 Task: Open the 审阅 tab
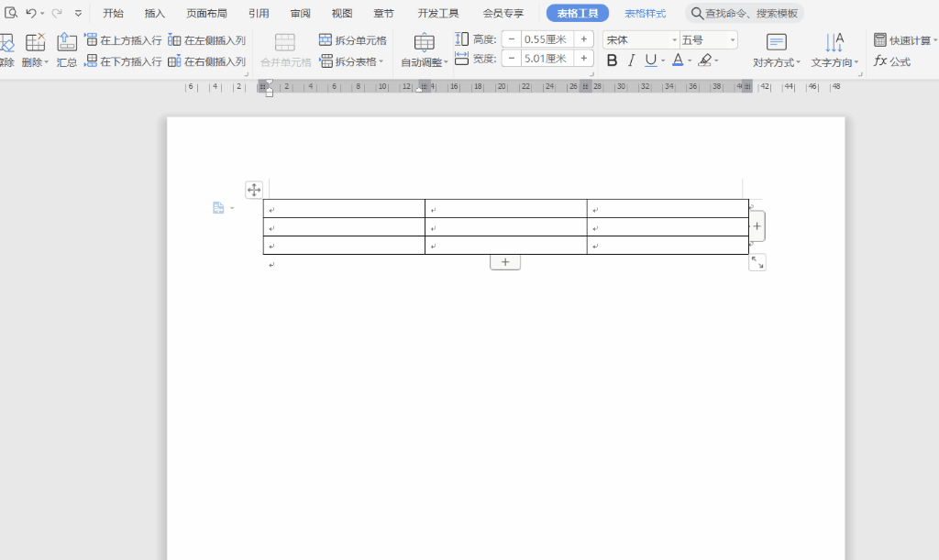[301, 13]
